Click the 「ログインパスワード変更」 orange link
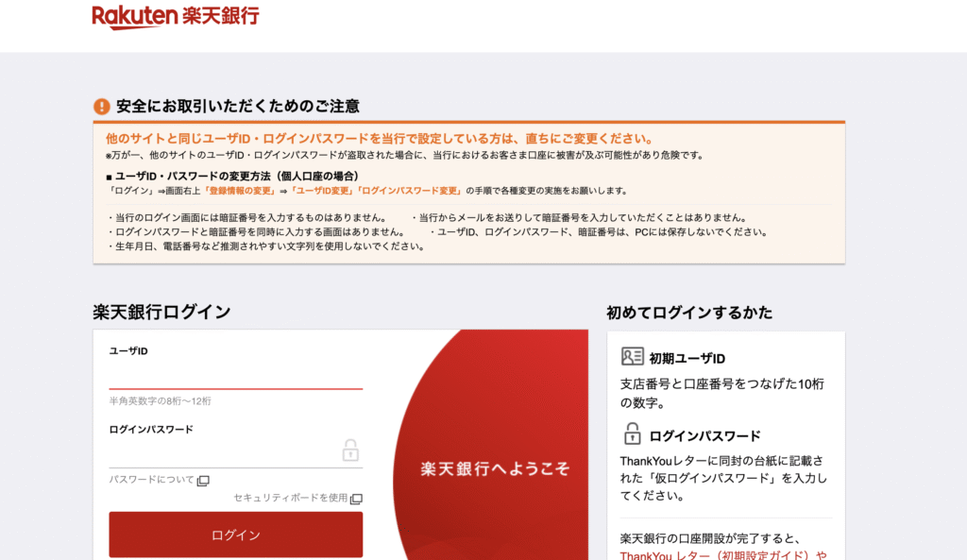Image resolution: width=967 pixels, height=560 pixels. [x=407, y=191]
